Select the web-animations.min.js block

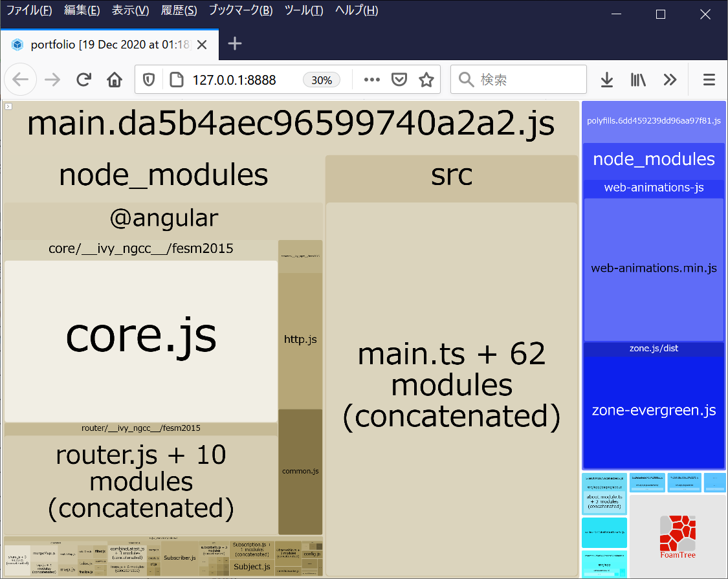click(x=654, y=268)
